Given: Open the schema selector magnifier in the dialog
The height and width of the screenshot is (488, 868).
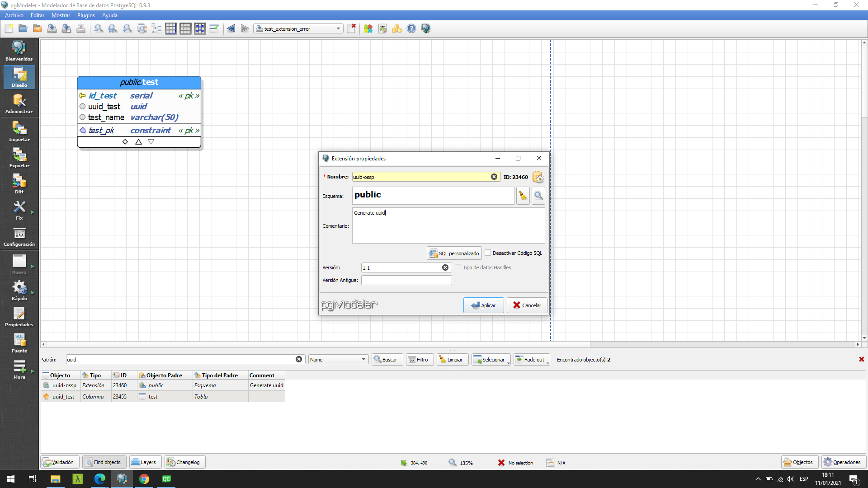Looking at the screenshot, I should 538,195.
